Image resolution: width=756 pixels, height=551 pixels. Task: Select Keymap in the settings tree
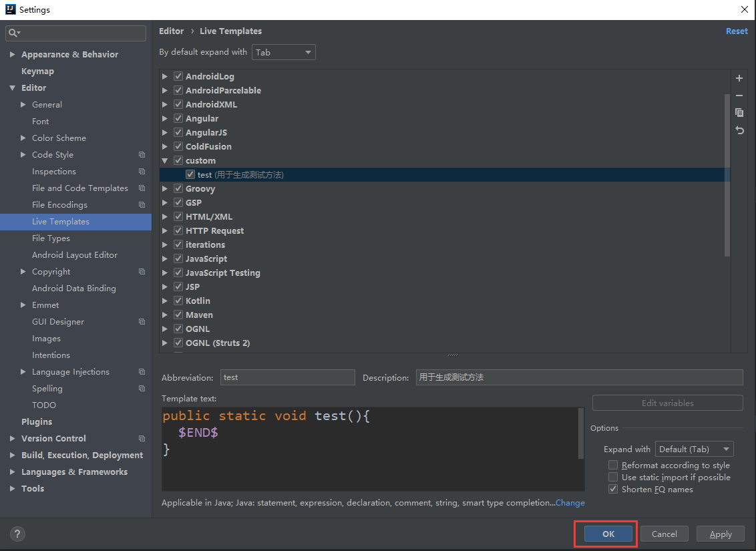pos(37,71)
